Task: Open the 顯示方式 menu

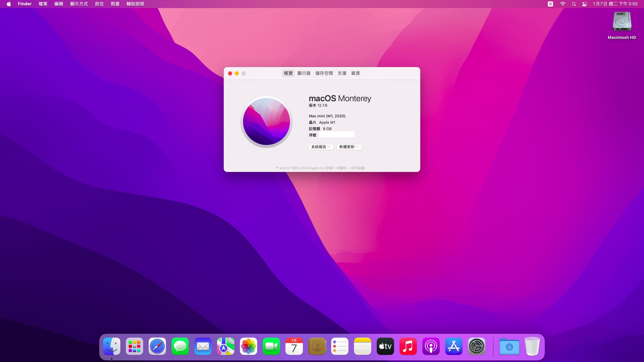Action: point(79,4)
